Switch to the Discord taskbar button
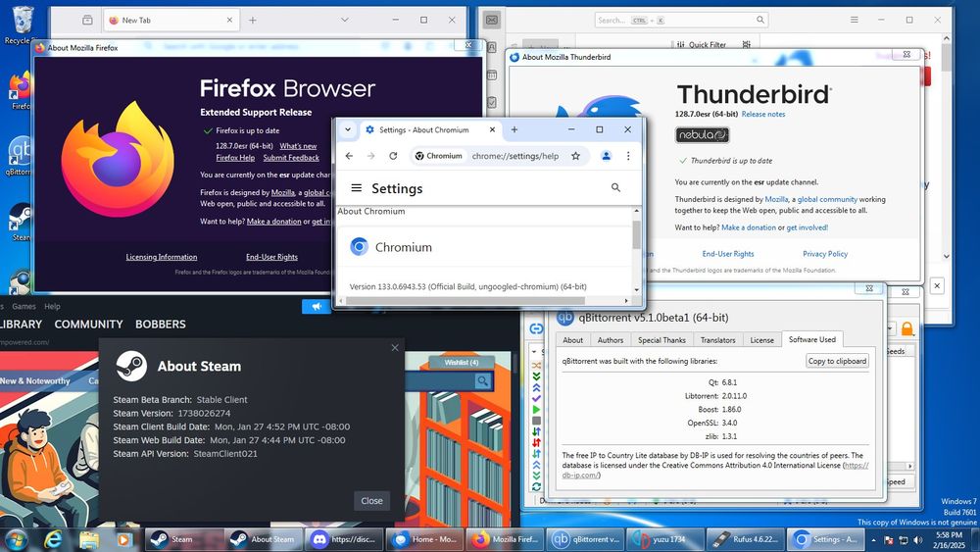Viewport: 980px width, 552px height. 344,539
